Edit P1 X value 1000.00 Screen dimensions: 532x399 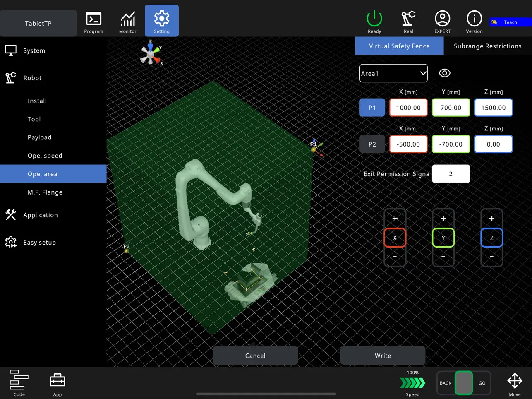point(408,108)
